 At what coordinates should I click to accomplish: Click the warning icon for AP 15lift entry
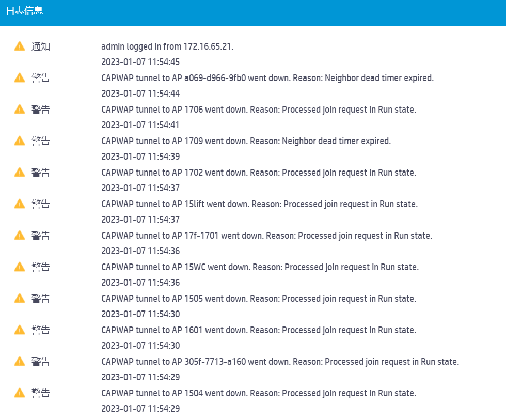pos(20,204)
